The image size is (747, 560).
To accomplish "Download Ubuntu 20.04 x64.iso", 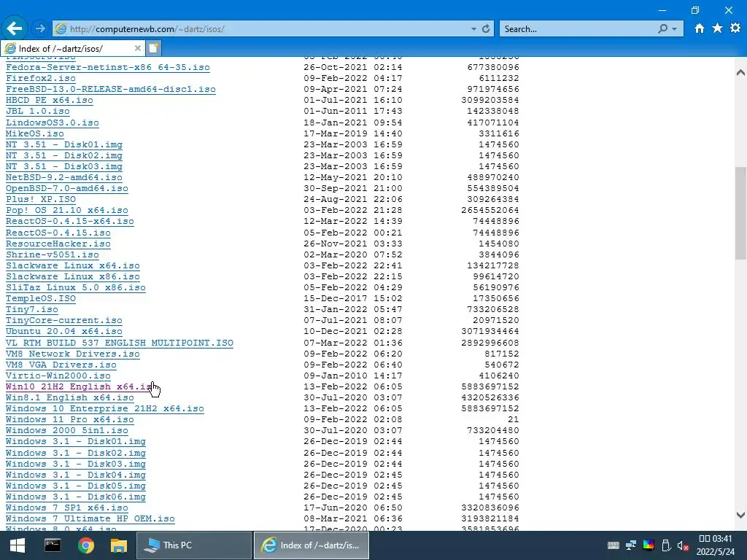I will pos(64,331).
